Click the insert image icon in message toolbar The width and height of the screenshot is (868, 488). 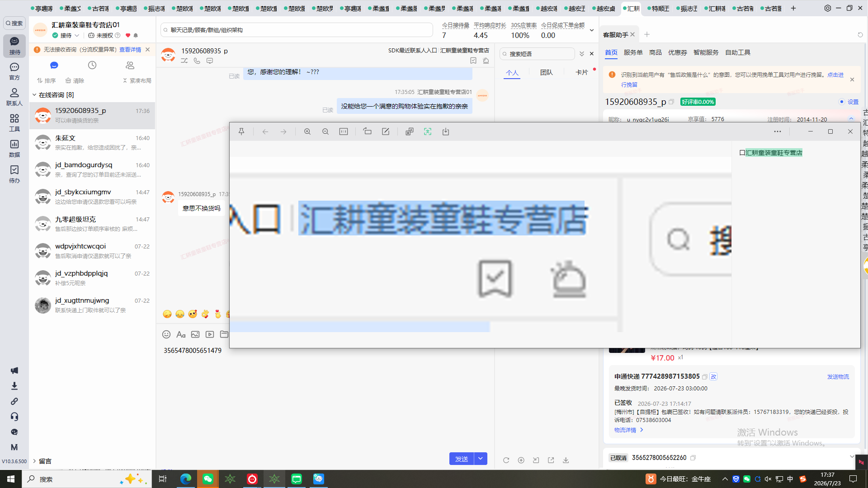[195, 334]
